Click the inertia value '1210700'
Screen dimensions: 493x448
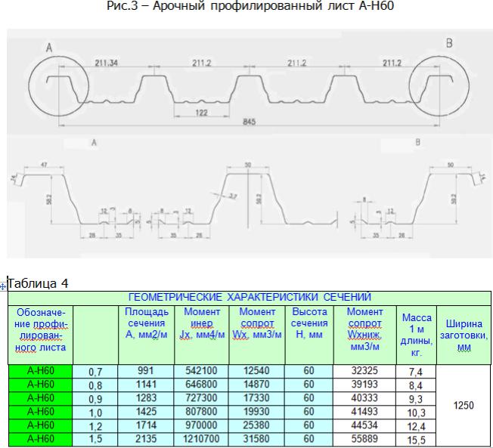coord(201,439)
